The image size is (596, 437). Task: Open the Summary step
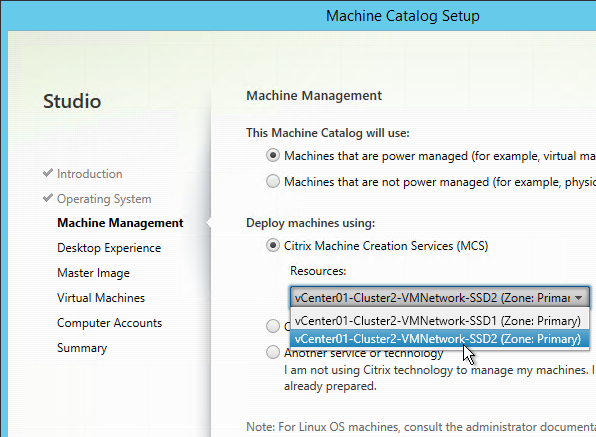(82, 348)
